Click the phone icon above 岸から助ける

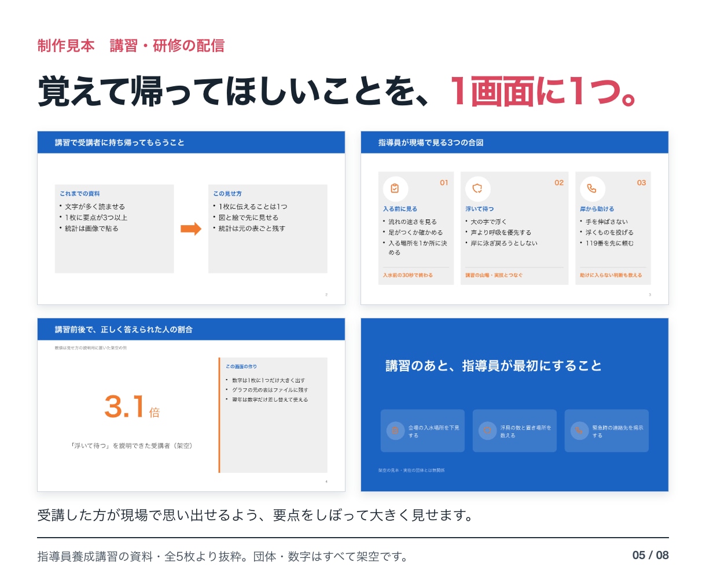[592, 188]
